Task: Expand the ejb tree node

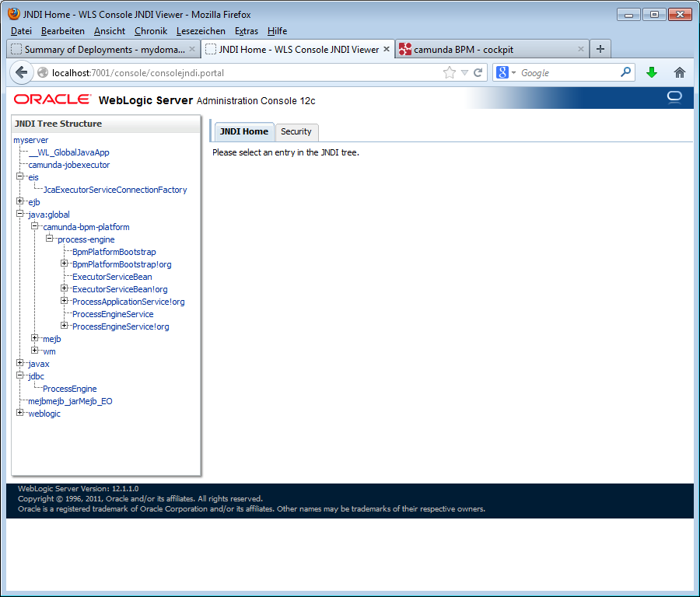Action: [19, 201]
